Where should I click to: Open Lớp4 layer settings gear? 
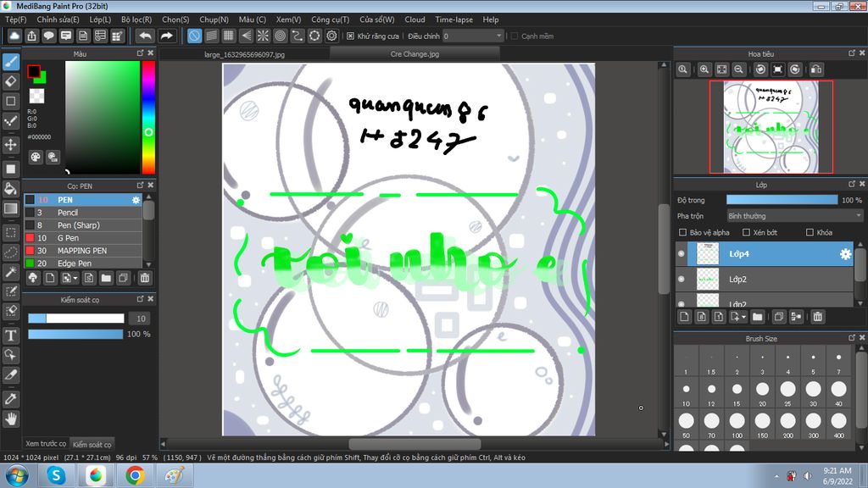pos(845,254)
